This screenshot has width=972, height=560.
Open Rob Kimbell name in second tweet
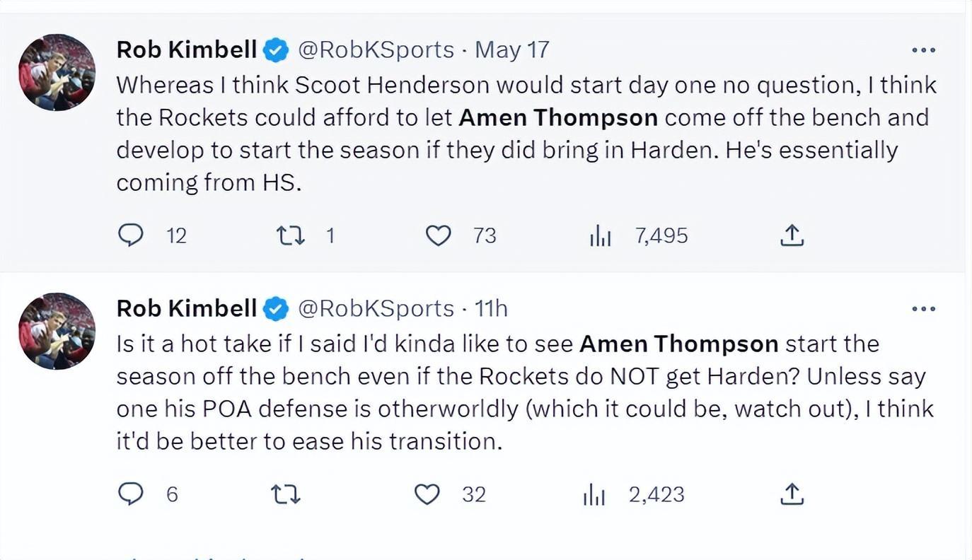pyautogui.click(x=186, y=308)
